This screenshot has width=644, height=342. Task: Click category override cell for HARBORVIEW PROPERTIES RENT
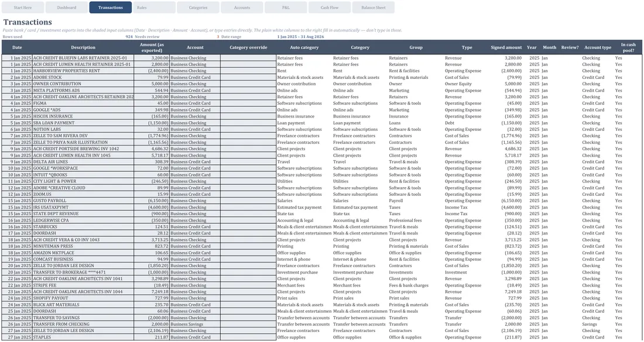[x=248, y=71]
